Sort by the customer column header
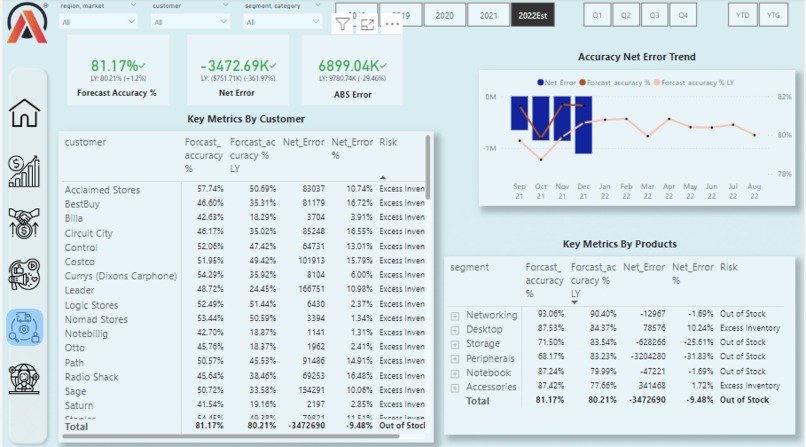Screen dimensions: 806x447 (85, 142)
